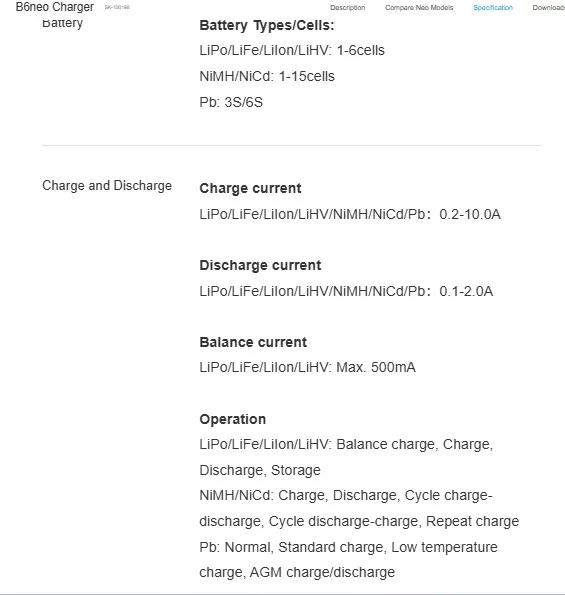
Task: Select the Specification tab
Action: coord(493,8)
